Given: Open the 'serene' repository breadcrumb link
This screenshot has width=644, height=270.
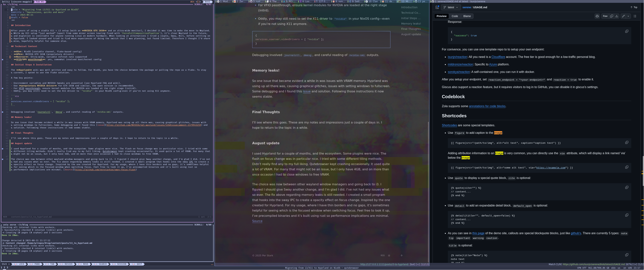Looking at the screenshot, I should [467, 7].
